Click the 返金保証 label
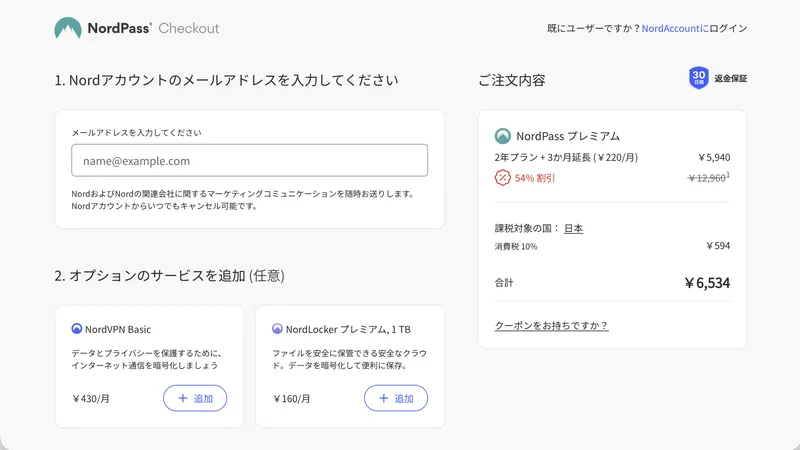 pyautogui.click(x=731, y=79)
